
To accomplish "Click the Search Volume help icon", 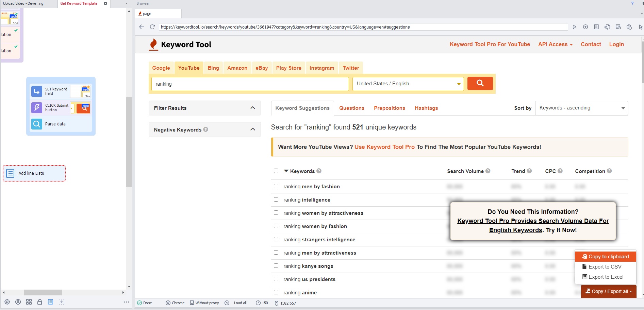I will 488,171.
